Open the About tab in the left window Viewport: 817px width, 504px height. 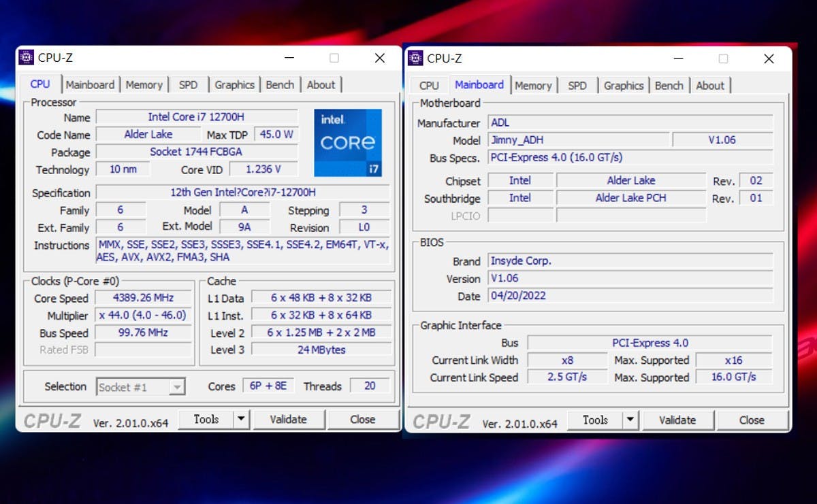pos(321,85)
